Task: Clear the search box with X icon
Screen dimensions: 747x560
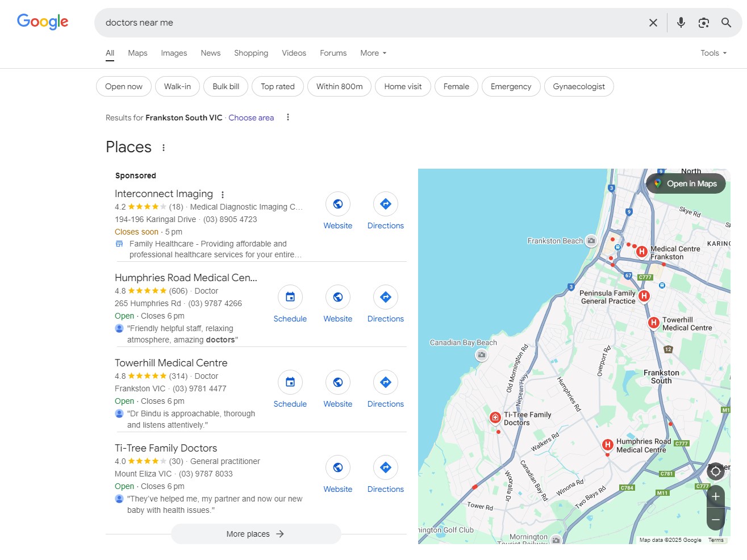Action: pyautogui.click(x=653, y=23)
